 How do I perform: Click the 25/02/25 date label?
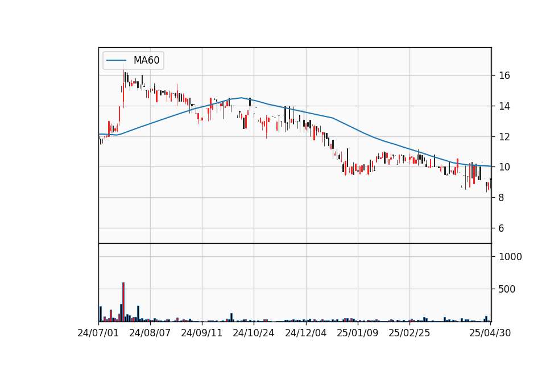[409, 333]
